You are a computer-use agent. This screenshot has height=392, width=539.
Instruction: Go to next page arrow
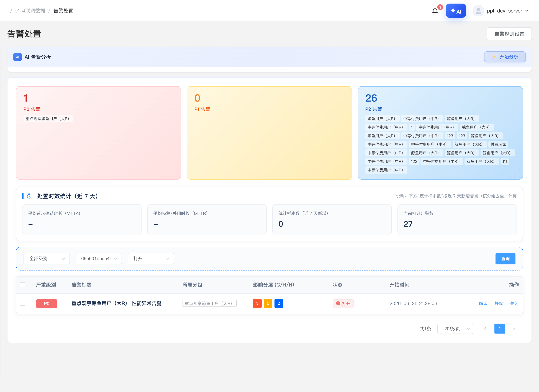click(514, 329)
